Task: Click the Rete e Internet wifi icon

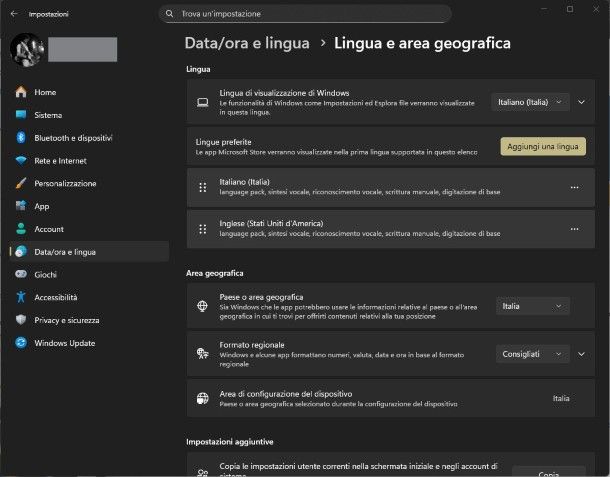Action: (x=21, y=160)
